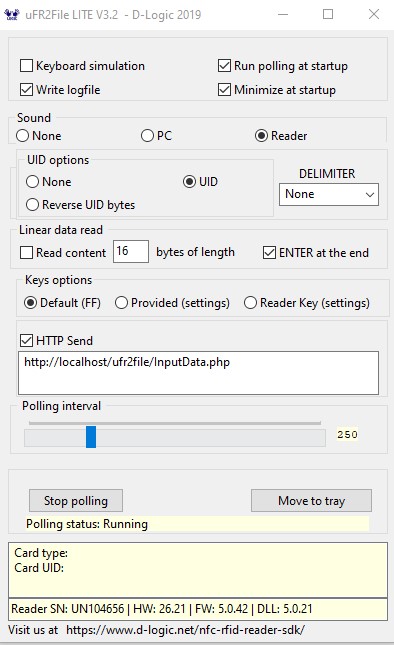Click the Move to tray button
394x645 pixels.
tap(311, 501)
